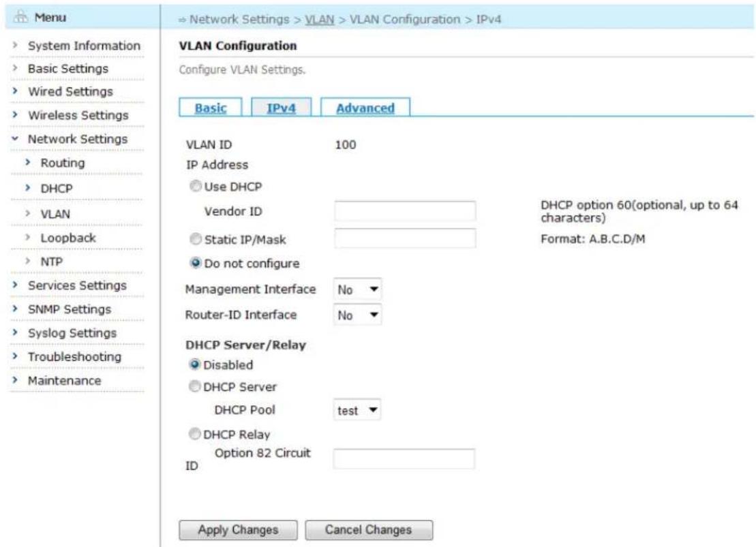
Task: Open System Information menu entry
Action: [x=84, y=46]
